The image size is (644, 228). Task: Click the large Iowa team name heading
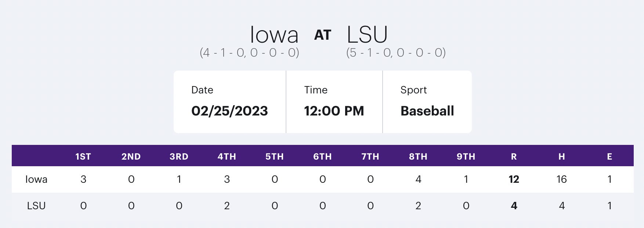click(x=274, y=35)
